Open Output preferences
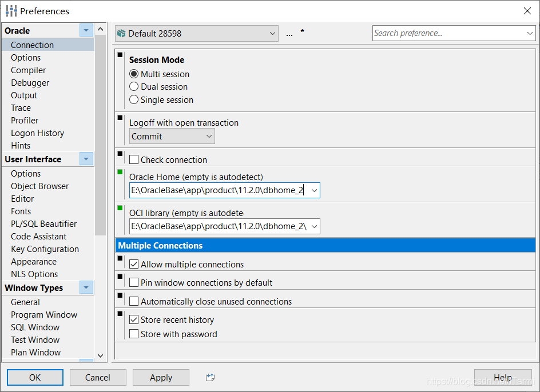This screenshot has width=540, height=392. [24, 95]
